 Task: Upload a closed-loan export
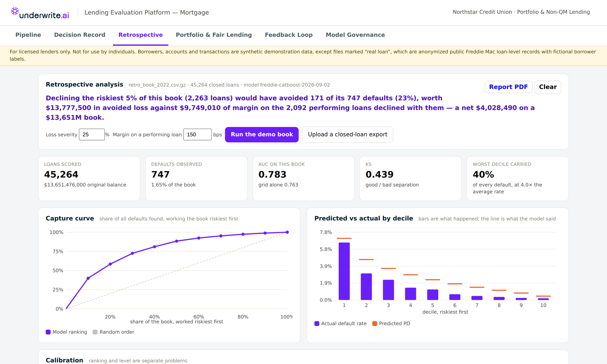click(x=348, y=134)
